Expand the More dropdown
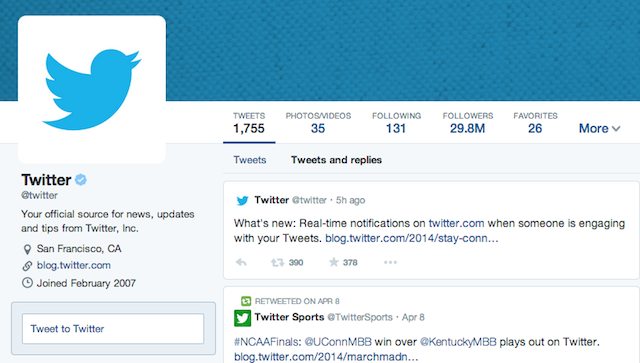The width and height of the screenshot is (640, 363). click(599, 129)
